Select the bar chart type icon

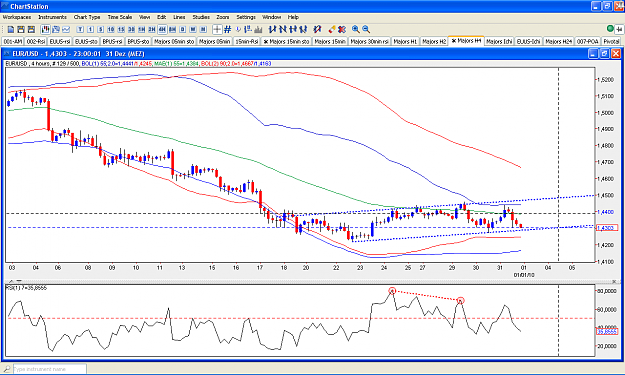tap(56, 29)
